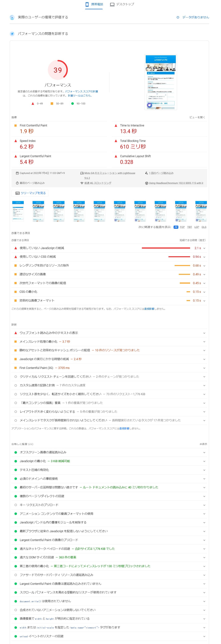
Task: Expand 使用していない CSS の削減 audit
Action: [x=109, y=257]
